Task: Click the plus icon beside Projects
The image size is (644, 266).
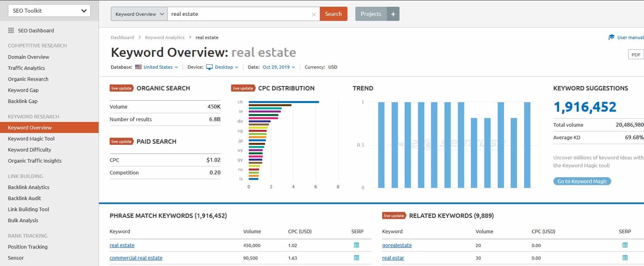Action: coord(393,14)
